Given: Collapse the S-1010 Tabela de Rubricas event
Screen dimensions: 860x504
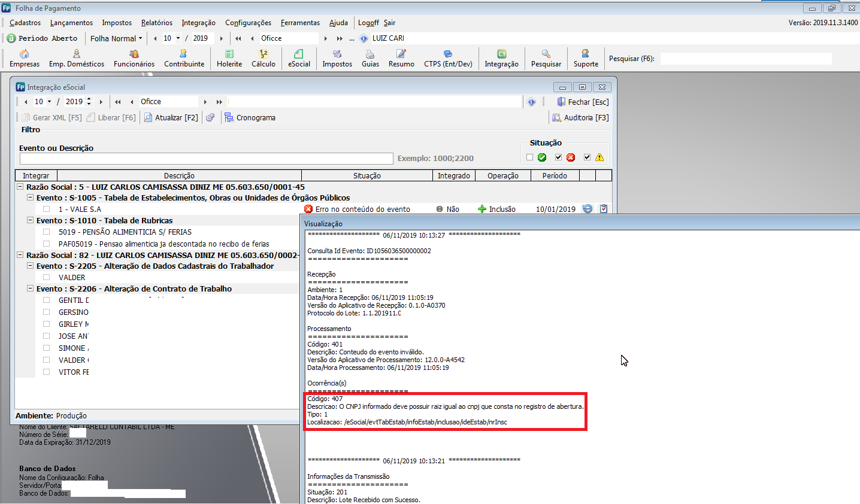Looking at the screenshot, I should coord(31,220).
